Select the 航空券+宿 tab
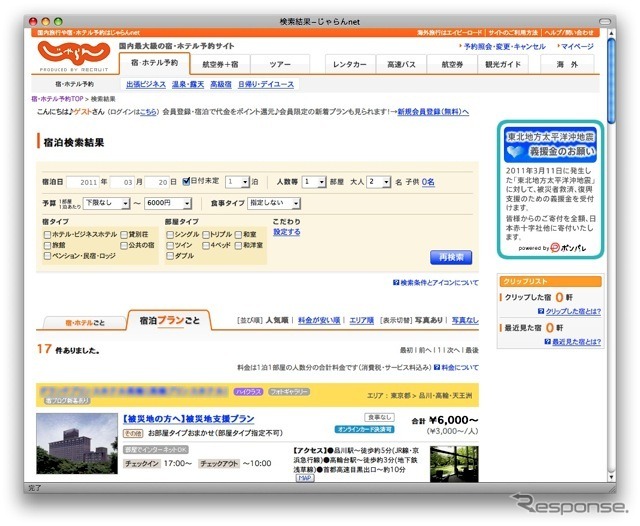Viewport: 640px width, 526px height. pos(220,64)
